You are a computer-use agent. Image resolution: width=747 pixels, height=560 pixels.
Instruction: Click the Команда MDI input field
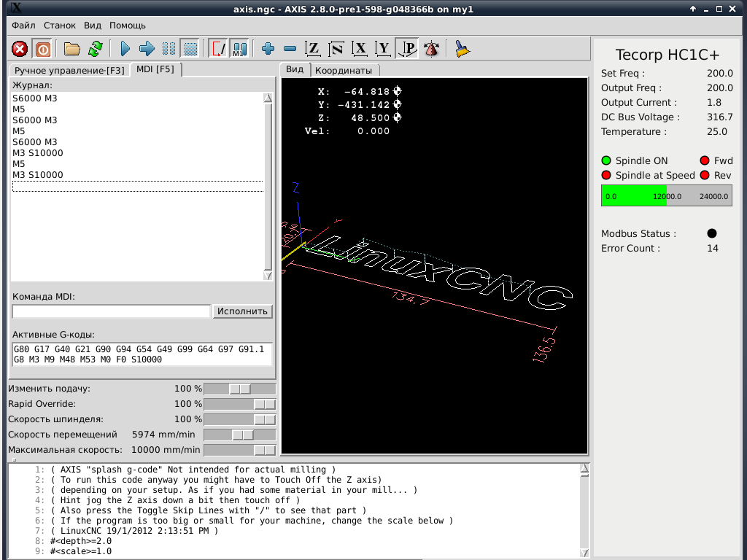click(x=111, y=311)
